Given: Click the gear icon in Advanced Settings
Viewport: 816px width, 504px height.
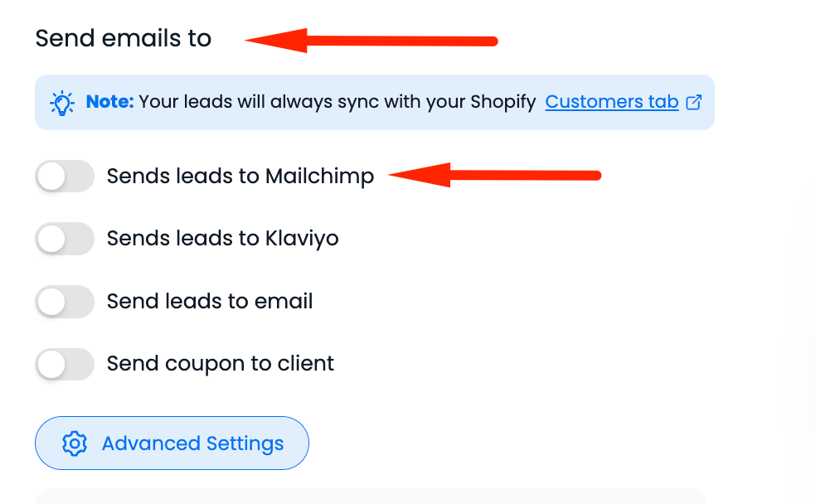Looking at the screenshot, I should [75, 443].
